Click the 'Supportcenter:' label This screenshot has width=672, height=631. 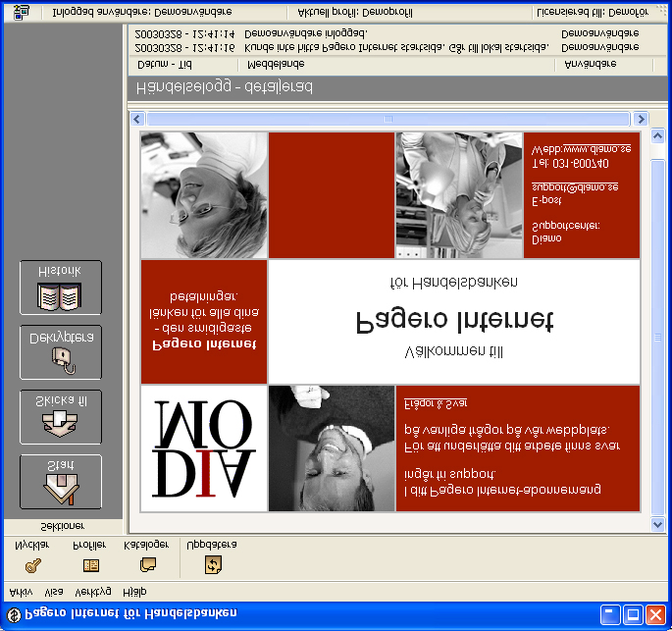point(565,226)
